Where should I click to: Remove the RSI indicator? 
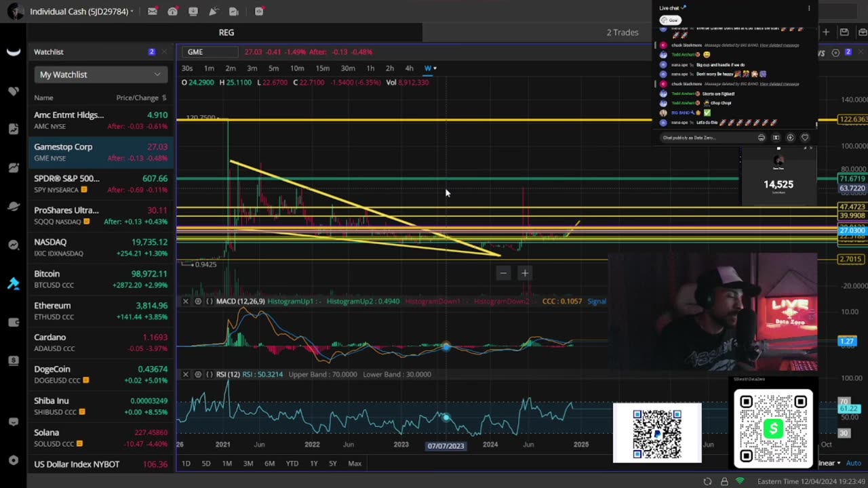click(x=185, y=374)
